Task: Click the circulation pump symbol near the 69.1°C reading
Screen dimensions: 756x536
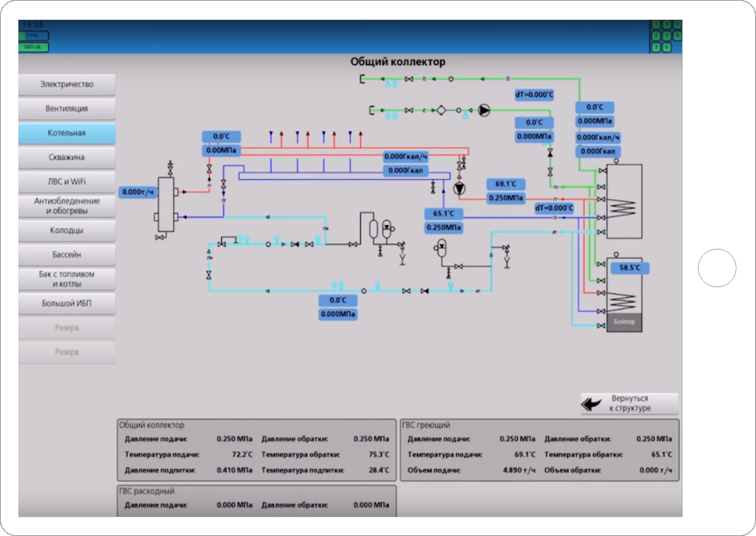Action: 460,188
